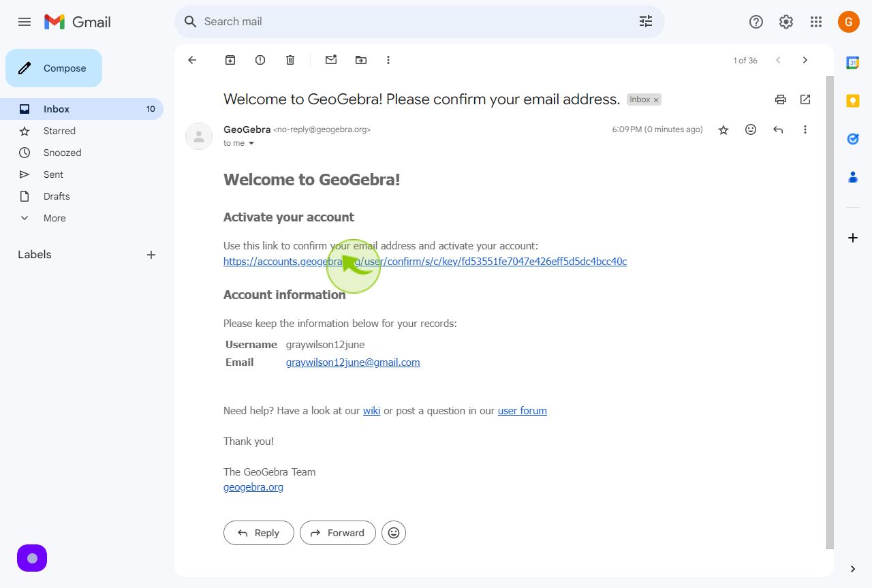Open Google Tasks side panel
Image resolution: width=872 pixels, height=588 pixels.
[853, 139]
